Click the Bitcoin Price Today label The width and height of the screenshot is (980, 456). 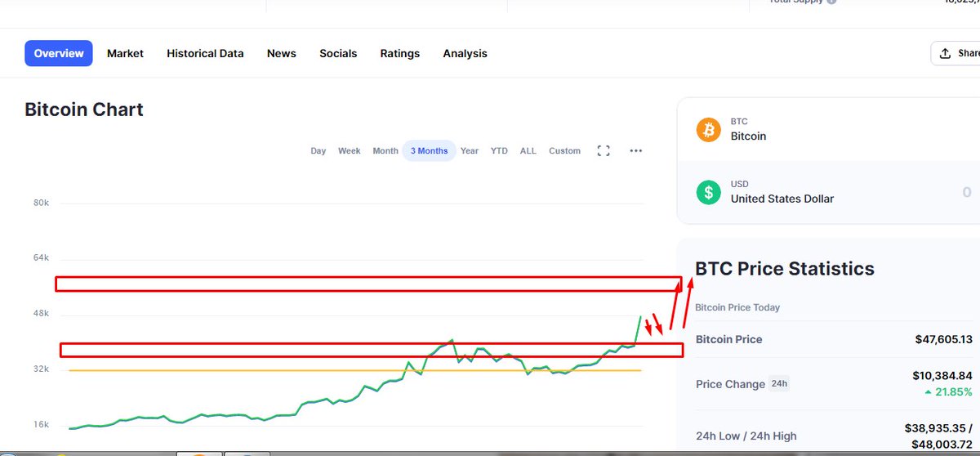[x=737, y=307]
